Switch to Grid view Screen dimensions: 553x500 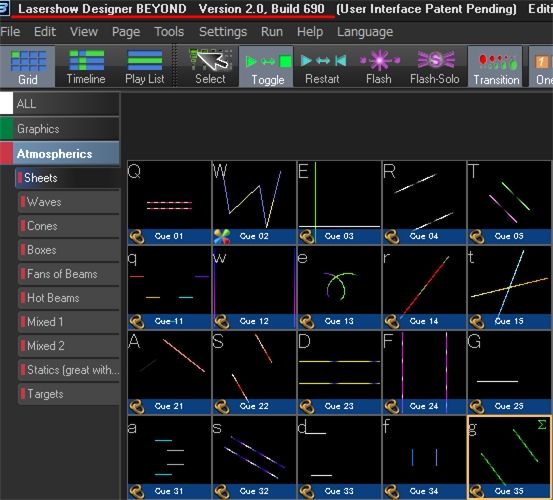[x=28, y=67]
